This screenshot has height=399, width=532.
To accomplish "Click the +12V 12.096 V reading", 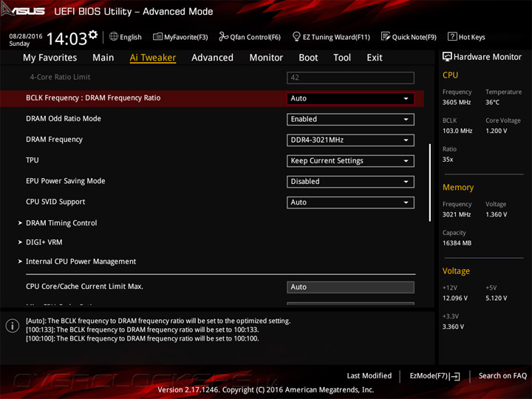I will 455,299.
